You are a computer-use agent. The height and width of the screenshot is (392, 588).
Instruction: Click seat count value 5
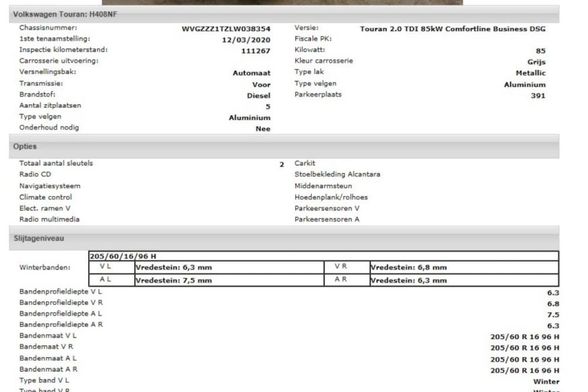click(268, 107)
